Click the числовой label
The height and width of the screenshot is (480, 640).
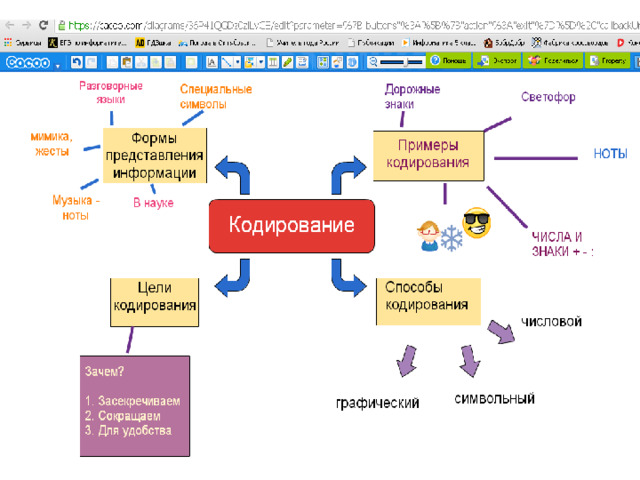551,322
